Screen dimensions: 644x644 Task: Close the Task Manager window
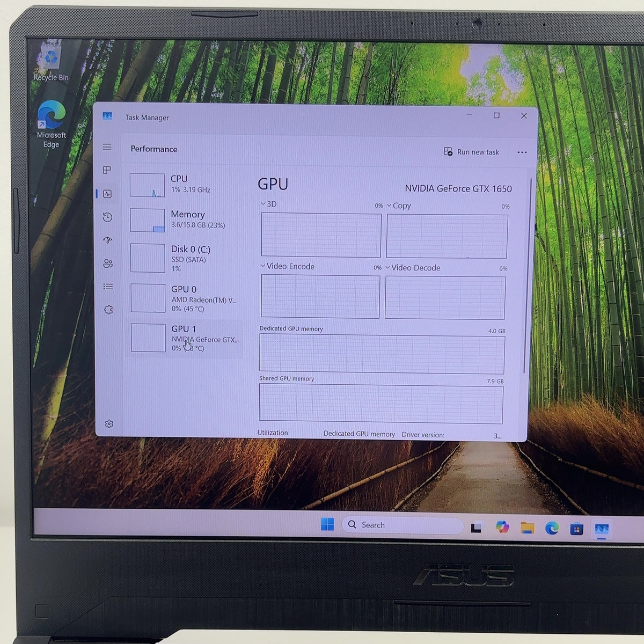524,115
